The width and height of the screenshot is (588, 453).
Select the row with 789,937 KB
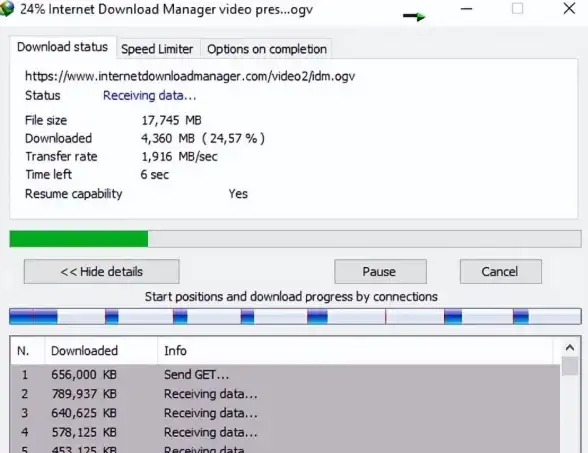point(285,394)
